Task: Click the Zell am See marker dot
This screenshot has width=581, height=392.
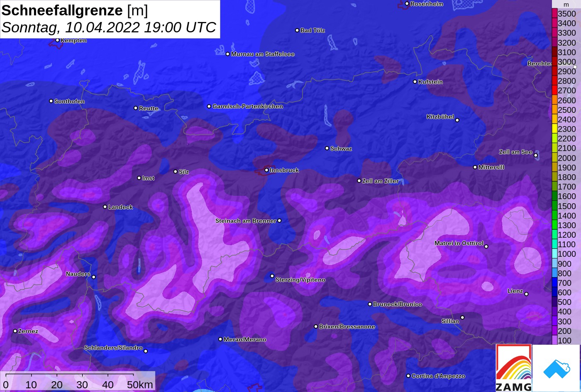Action: [536, 156]
